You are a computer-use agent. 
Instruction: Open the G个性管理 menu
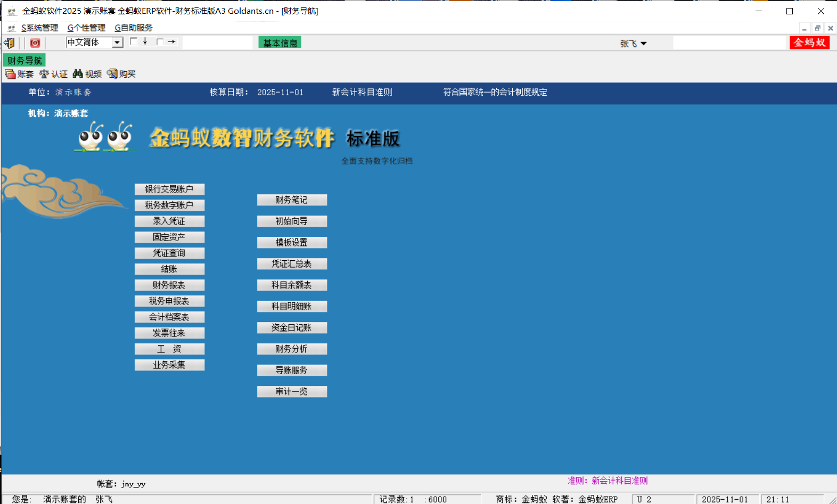pos(86,28)
